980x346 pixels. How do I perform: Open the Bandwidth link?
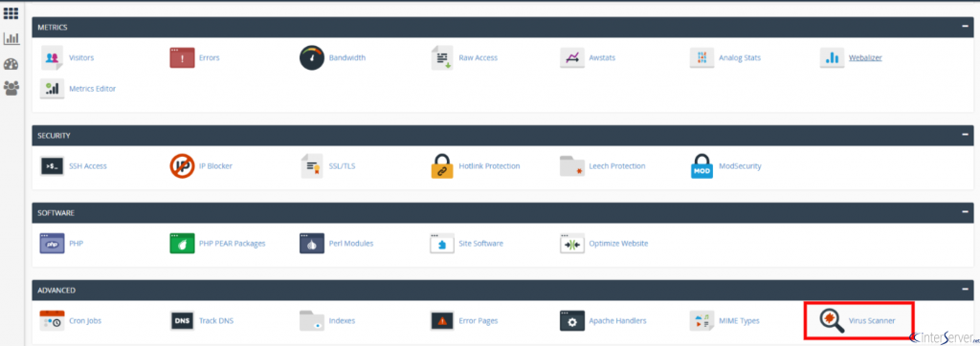tap(347, 57)
